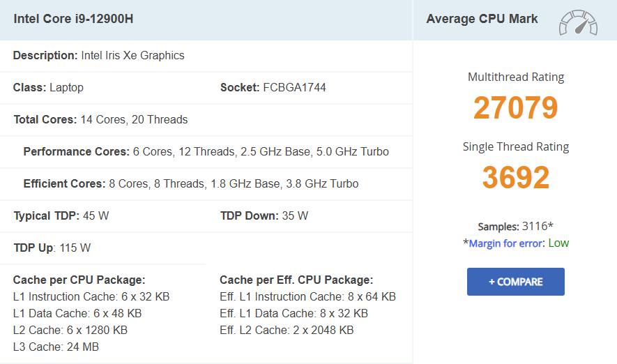617x364 pixels.
Task: Click the Socket value FCBGA1744
Action: 294,88
